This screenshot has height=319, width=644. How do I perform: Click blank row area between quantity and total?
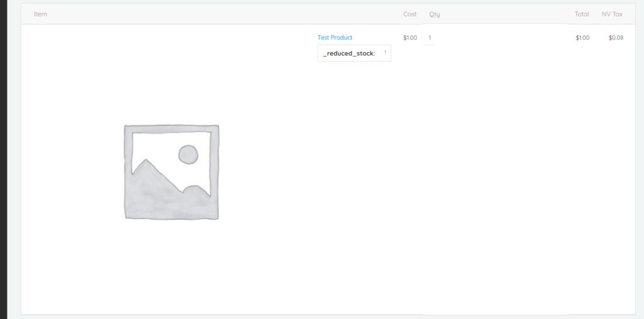[x=503, y=38]
